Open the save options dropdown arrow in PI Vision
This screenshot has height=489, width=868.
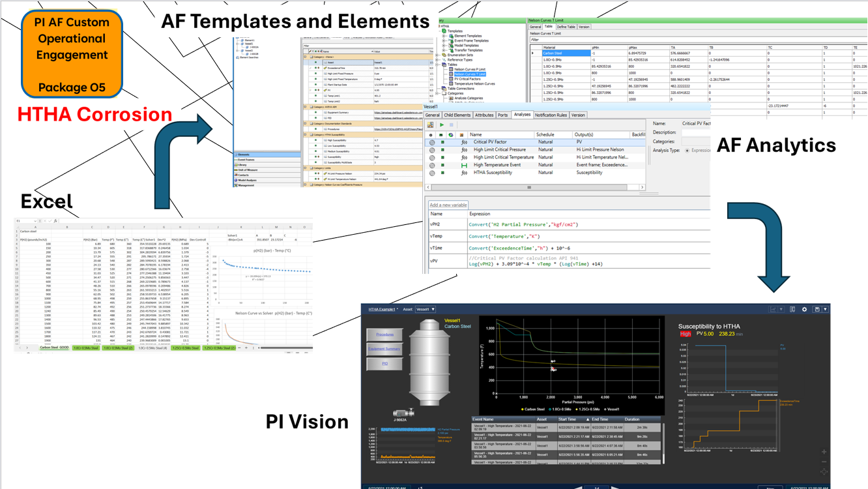[825, 310]
